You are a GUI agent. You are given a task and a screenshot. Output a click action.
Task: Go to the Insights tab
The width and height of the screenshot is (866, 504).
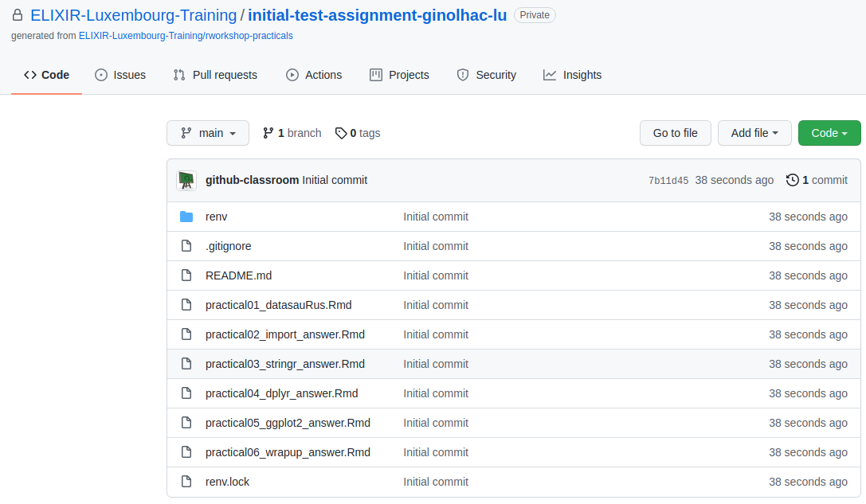click(572, 75)
